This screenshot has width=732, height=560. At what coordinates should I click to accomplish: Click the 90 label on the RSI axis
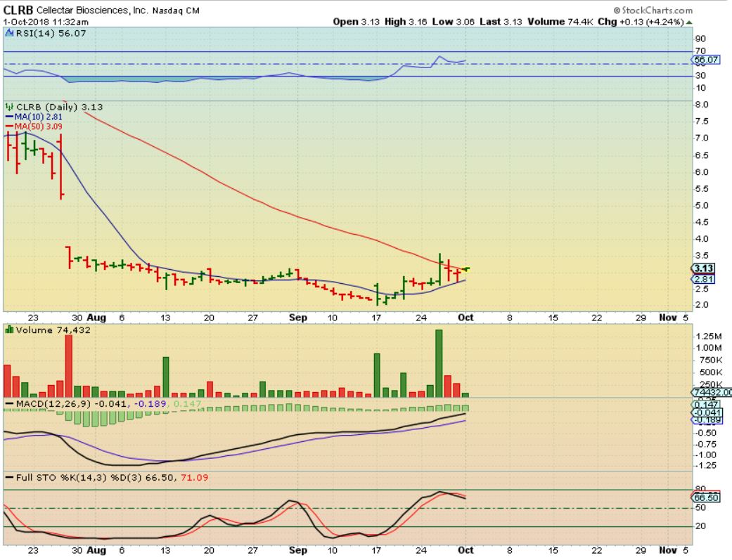[x=700, y=39]
